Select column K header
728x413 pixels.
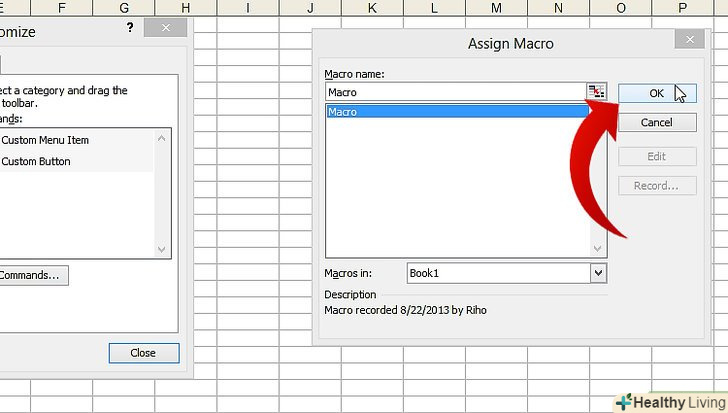pos(372,7)
